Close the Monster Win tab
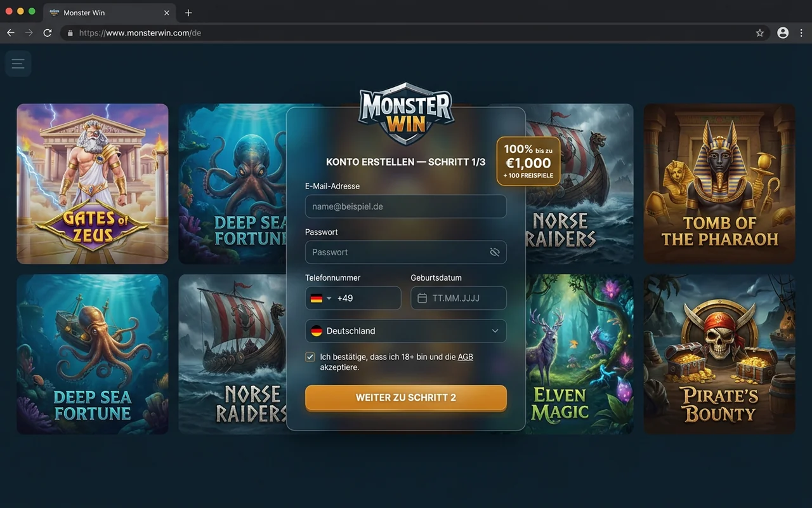 coord(167,13)
